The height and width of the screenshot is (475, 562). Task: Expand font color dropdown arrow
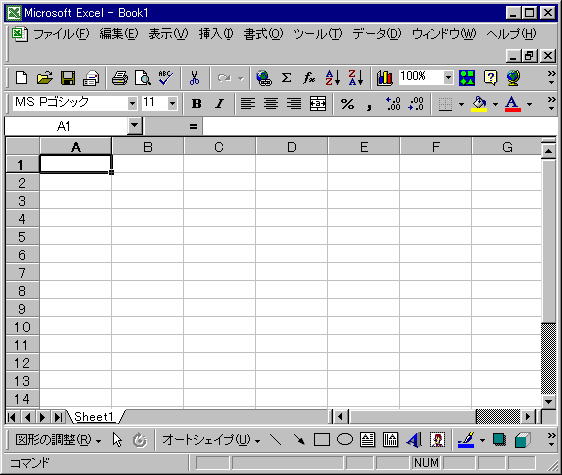click(529, 104)
